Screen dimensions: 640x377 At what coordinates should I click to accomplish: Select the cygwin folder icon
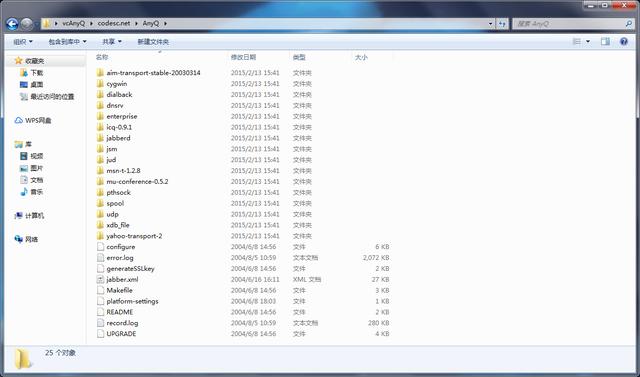[x=100, y=84]
